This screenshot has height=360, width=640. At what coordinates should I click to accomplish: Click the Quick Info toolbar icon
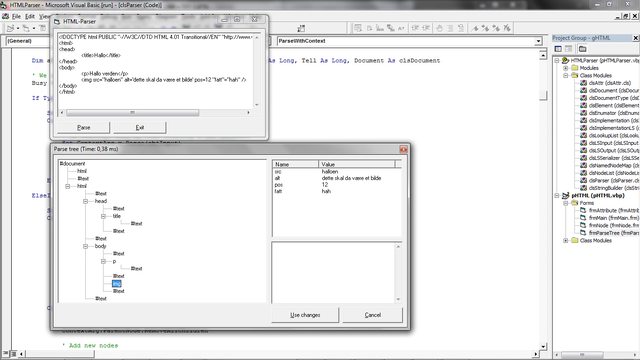point(380,28)
